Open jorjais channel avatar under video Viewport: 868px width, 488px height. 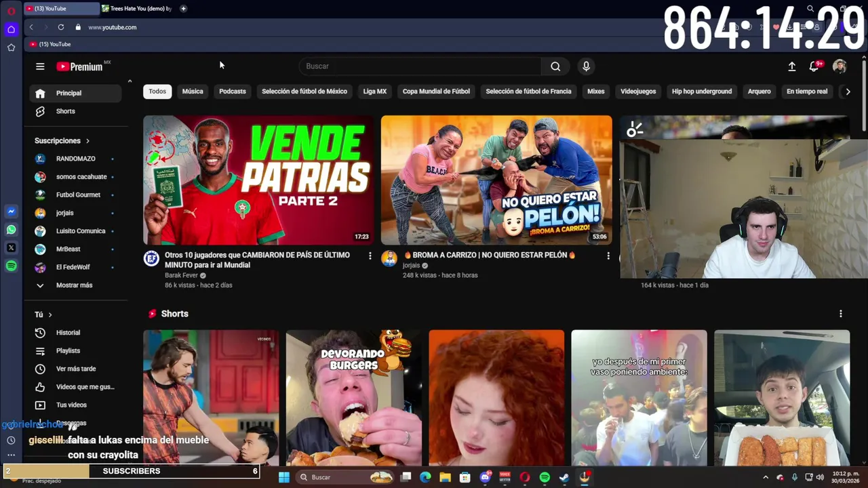pos(389,258)
